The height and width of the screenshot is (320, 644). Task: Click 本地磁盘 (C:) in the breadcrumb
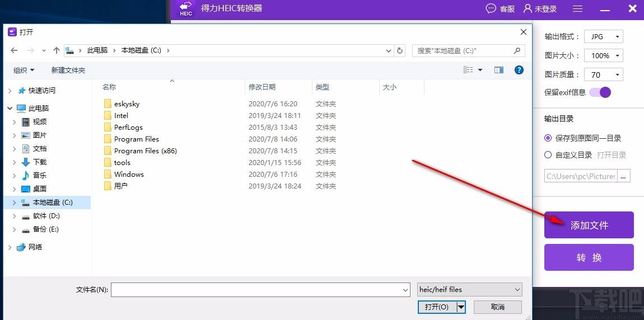[141, 50]
